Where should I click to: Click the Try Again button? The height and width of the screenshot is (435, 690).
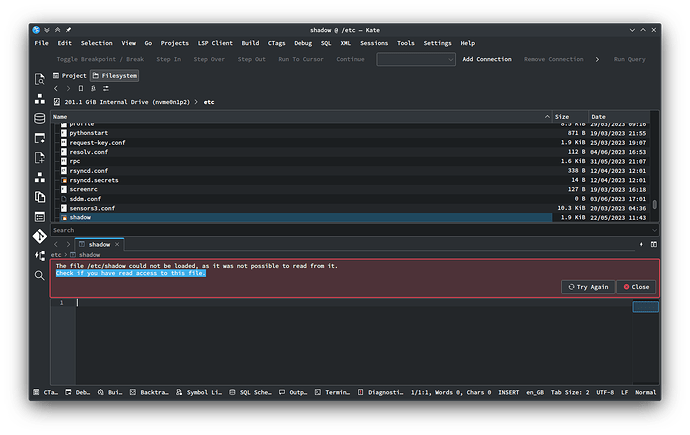(588, 287)
